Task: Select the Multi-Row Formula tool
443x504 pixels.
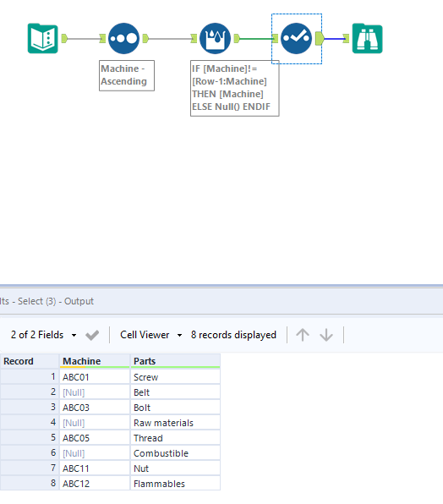Action: (x=215, y=38)
